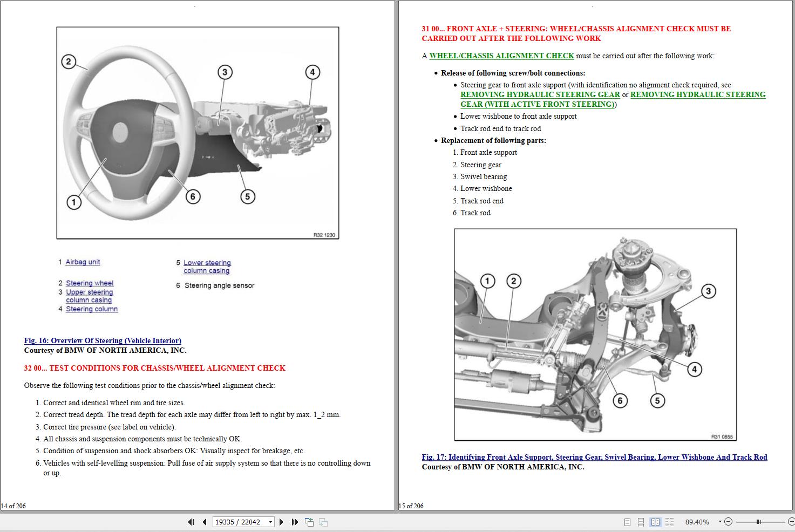Open Fig. 17 Identifying Front Axle Support link
Image resolution: width=795 pixels, height=532 pixels.
click(594, 457)
